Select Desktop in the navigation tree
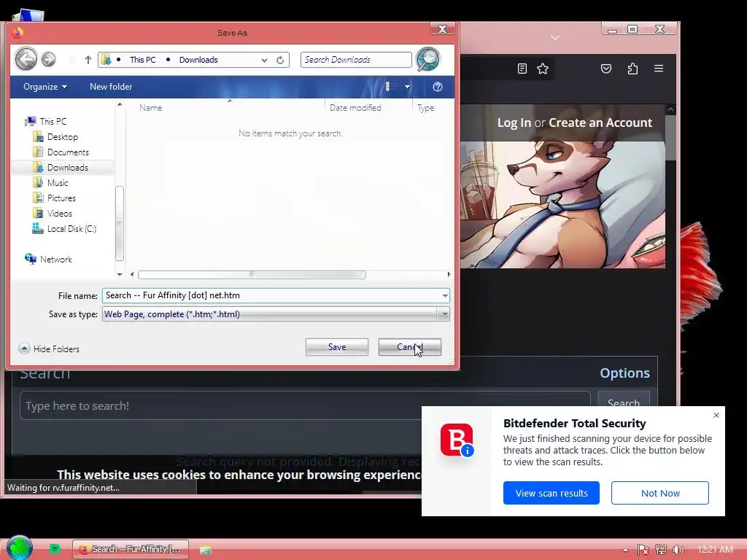Image resolution: width=747 pixels, height=560 pixels. (x=55, y=136)
